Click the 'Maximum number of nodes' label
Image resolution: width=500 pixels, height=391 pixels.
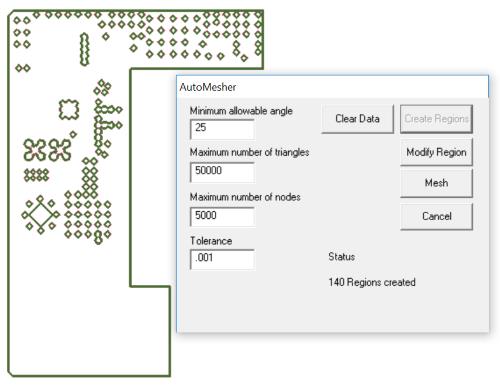[245, 197]
